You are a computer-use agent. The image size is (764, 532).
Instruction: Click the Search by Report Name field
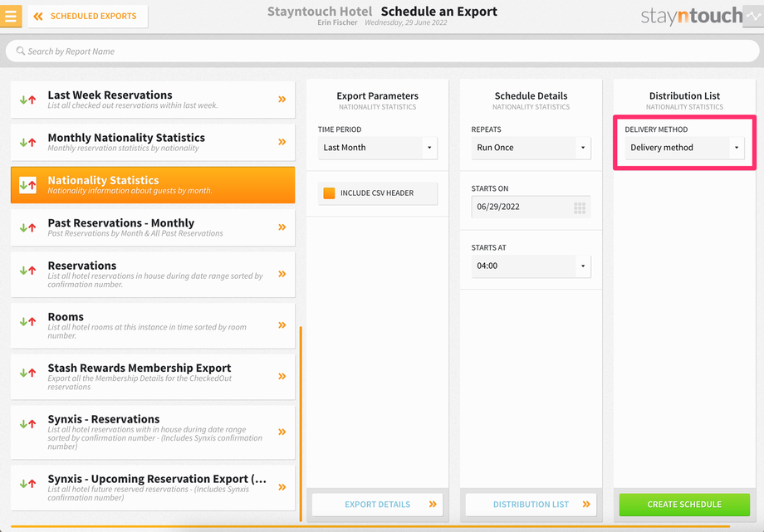coord(382,51)
